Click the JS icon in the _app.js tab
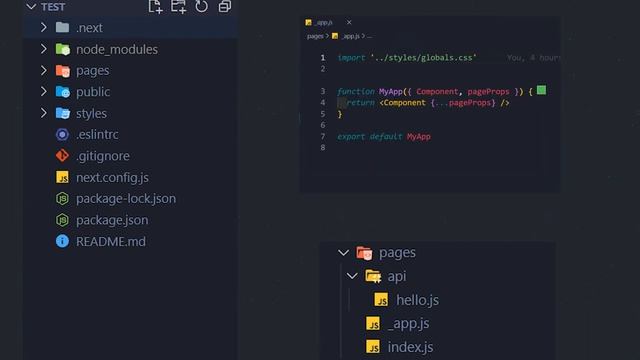 click(x=309, y=22)
